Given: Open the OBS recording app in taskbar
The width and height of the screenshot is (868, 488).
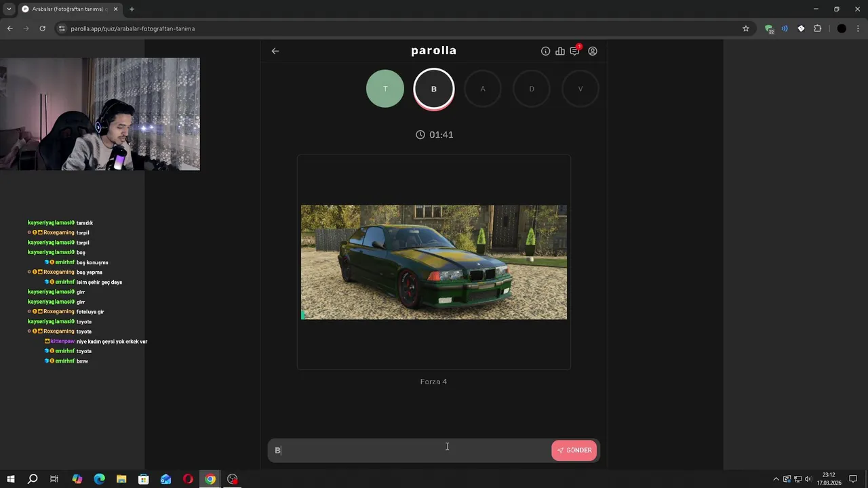Looking at the screenshot, I should (x=233, y=479).
